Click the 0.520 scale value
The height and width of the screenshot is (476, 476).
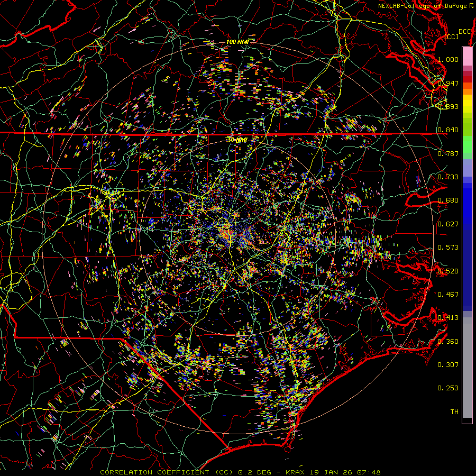[448, 271]
